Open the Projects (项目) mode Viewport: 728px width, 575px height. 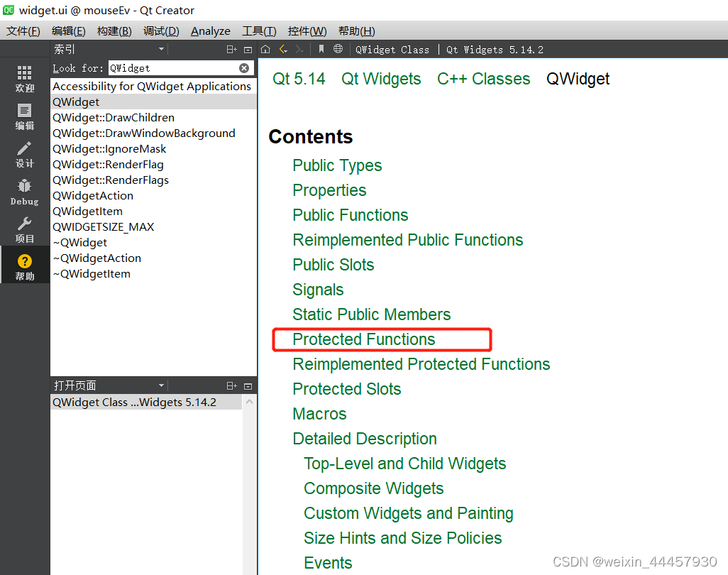25,229
